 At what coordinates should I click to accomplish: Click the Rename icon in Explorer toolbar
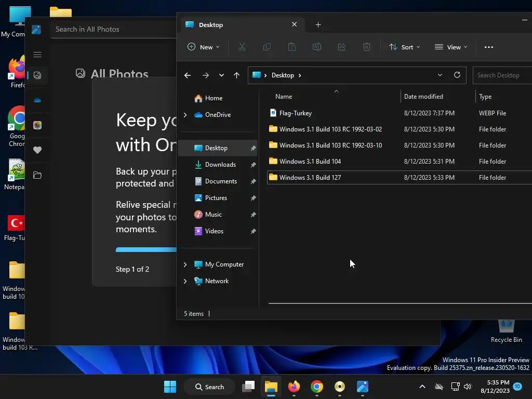click(x=316, y=47)
